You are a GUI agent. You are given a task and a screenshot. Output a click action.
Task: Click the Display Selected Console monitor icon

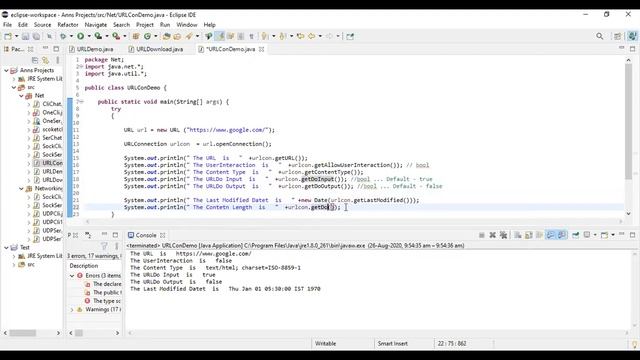tap(587, 235)
